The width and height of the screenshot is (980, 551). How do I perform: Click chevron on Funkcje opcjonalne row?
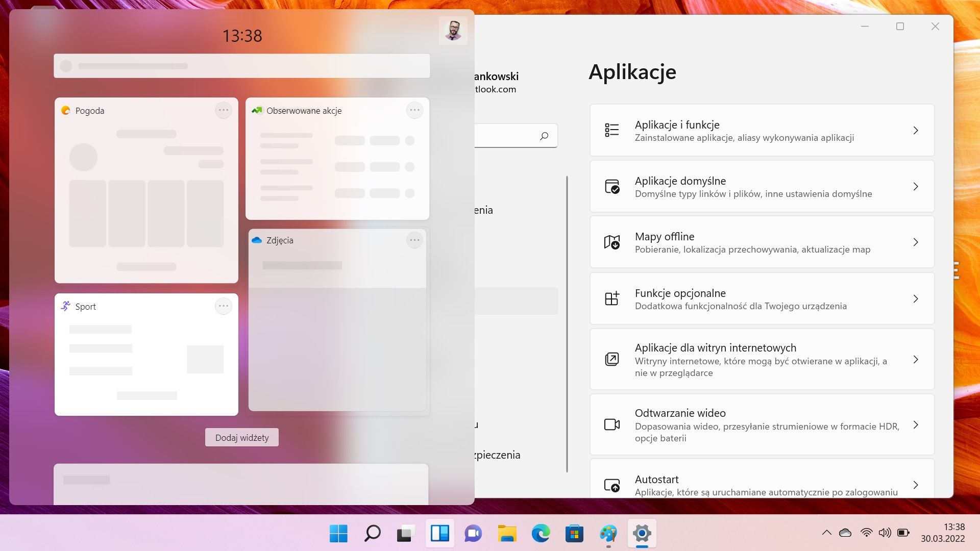(916, 298)
